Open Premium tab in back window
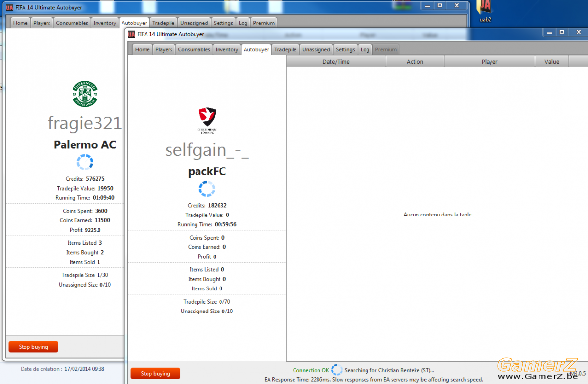588x384 pixels. click(264, 23)
